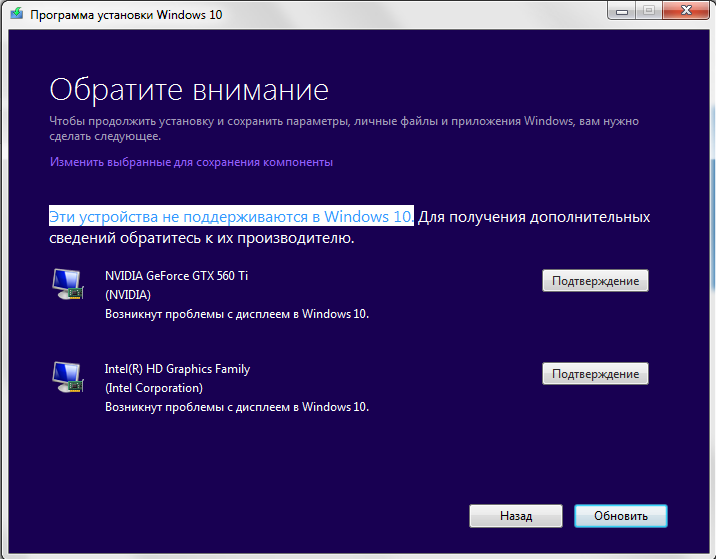The image size is (716, 559).
Task: Click the Windows 10 setup icon in title bar
Action: point(16,14)
